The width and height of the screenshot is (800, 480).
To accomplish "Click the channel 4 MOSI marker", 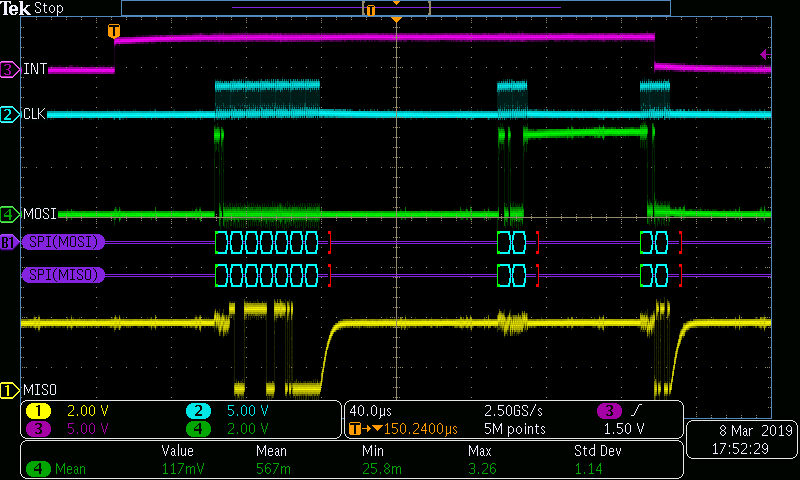I will [x=10, y=214].
